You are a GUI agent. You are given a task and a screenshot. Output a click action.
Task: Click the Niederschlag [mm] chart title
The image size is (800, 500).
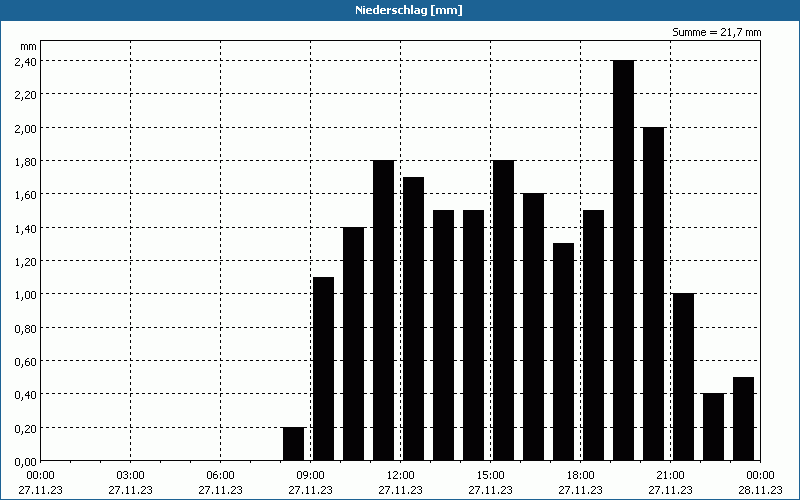tap(409, 10)
